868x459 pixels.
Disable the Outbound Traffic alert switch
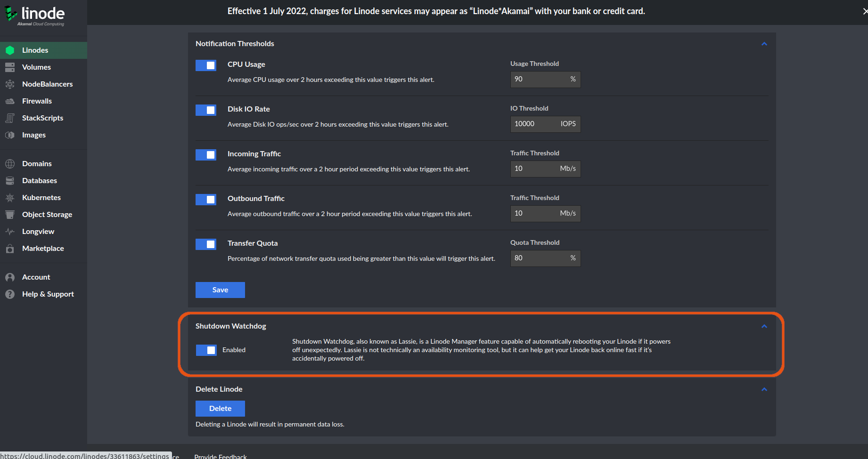coord(206,199)
